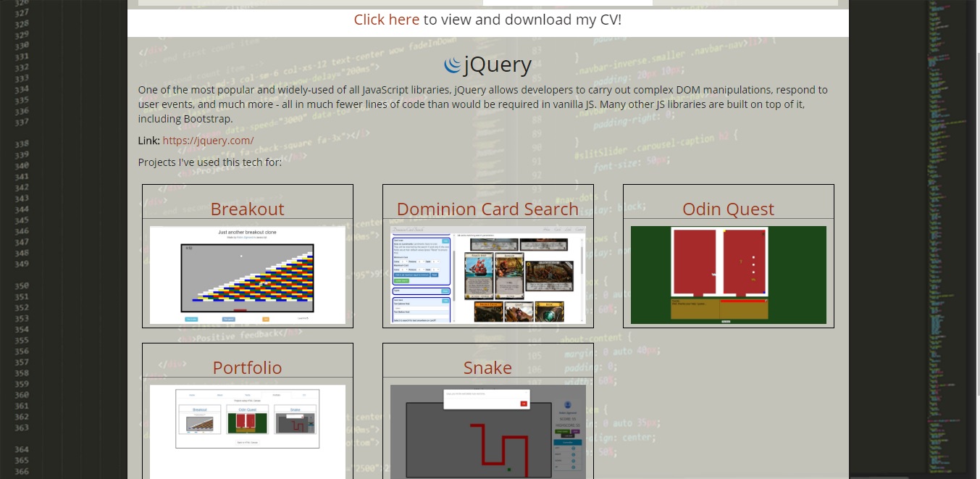Visit the https://jquery.com/ link
Image resolution: width=980 pixels, height=479 pixels.
[x=208, y=141]
